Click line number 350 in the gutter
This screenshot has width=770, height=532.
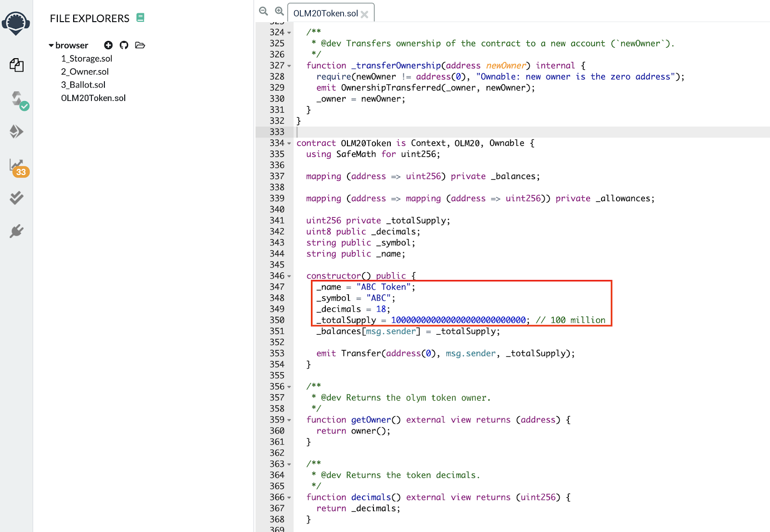(277, 320)
